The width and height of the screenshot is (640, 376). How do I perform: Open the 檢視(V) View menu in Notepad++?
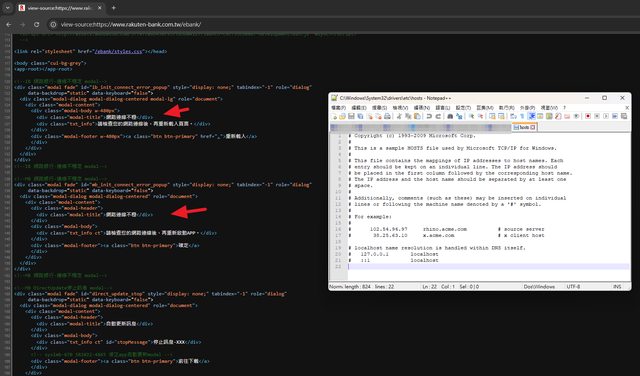click(x=400, y=108)
